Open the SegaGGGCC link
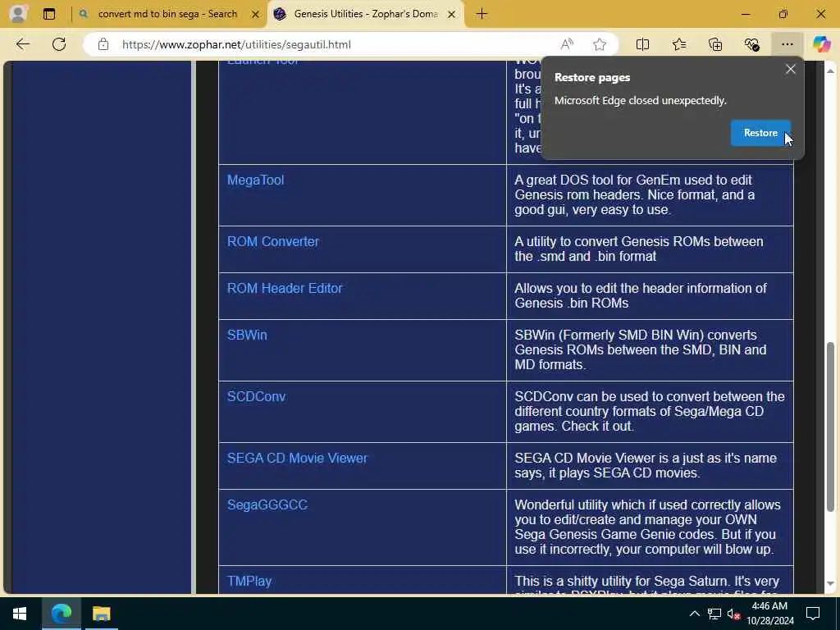Viewport: 840px width, 630px height. click(267, 504)
